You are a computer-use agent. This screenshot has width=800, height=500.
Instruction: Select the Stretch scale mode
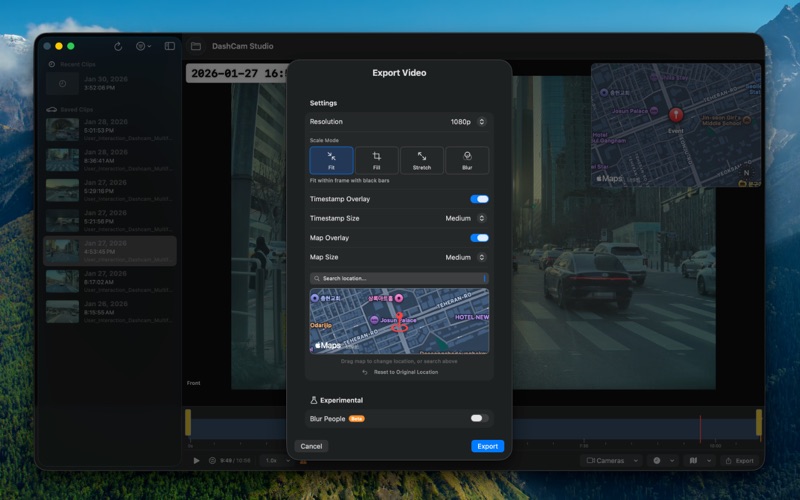(421, 160)
